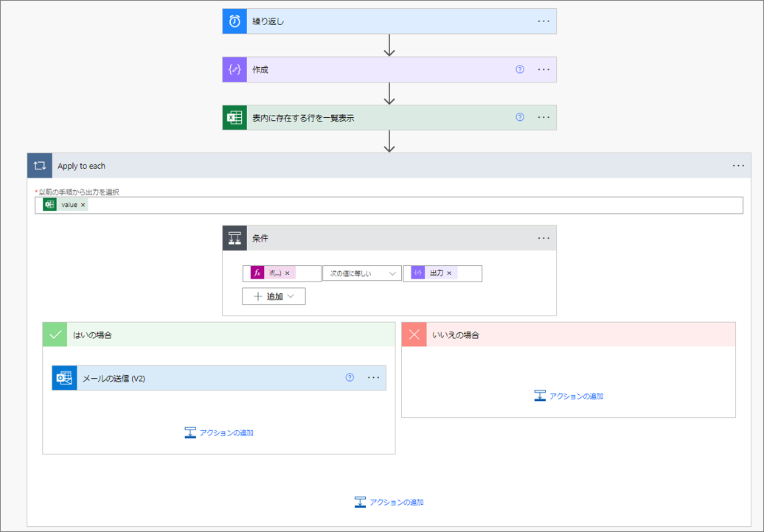The image size is (764, 532).
Task: Click the right condition value field
Action: point(442,273)
